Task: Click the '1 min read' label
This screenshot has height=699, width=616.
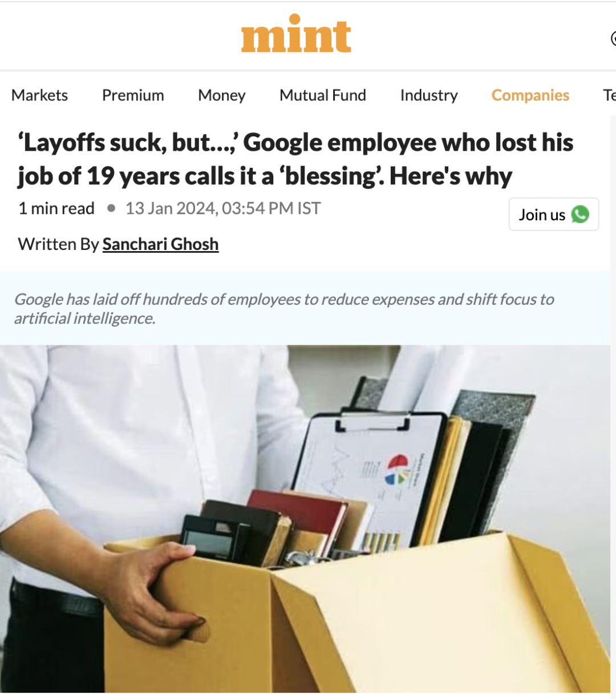Action: click(x=56, y=208)
